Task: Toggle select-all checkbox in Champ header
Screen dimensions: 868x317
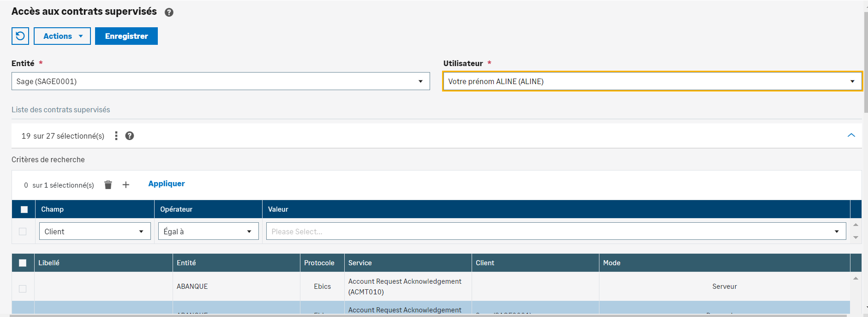Action: click(24, 209)
